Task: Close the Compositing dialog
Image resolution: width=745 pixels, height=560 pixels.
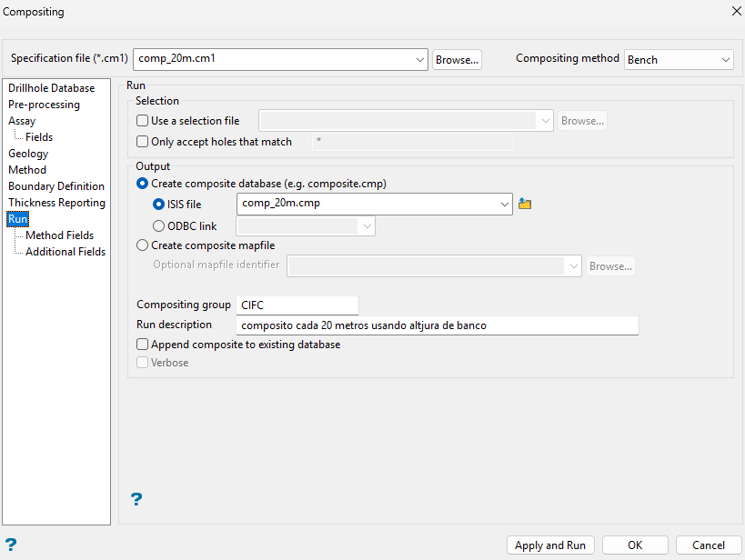Action: (x=737, y=11)
